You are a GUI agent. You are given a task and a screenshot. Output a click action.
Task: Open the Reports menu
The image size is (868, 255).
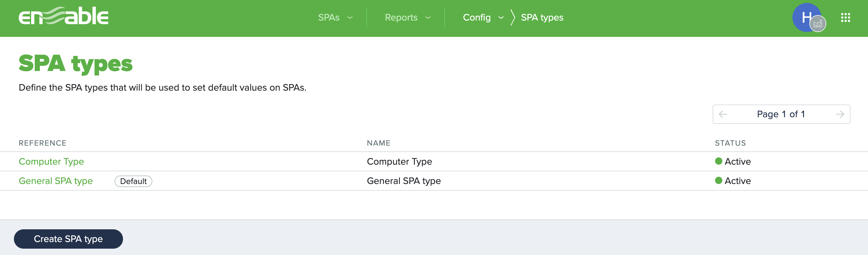coord(401,18)
